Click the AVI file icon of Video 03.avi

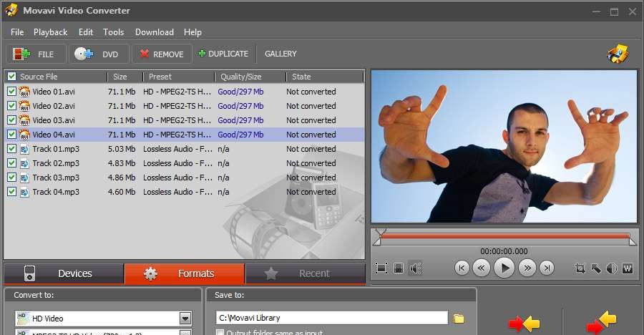pos(24,120)
